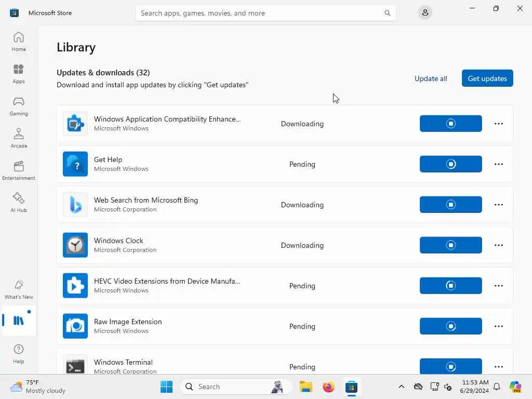
Task: Click the Microsoft Store logo icon
Action: click(x=14, y=13)
